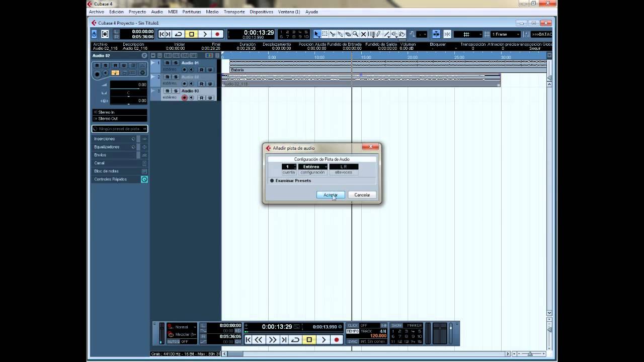This screenshot has width=644, height=362.
Task: Open MIDI menu
Action: click(x=173, y=12)
